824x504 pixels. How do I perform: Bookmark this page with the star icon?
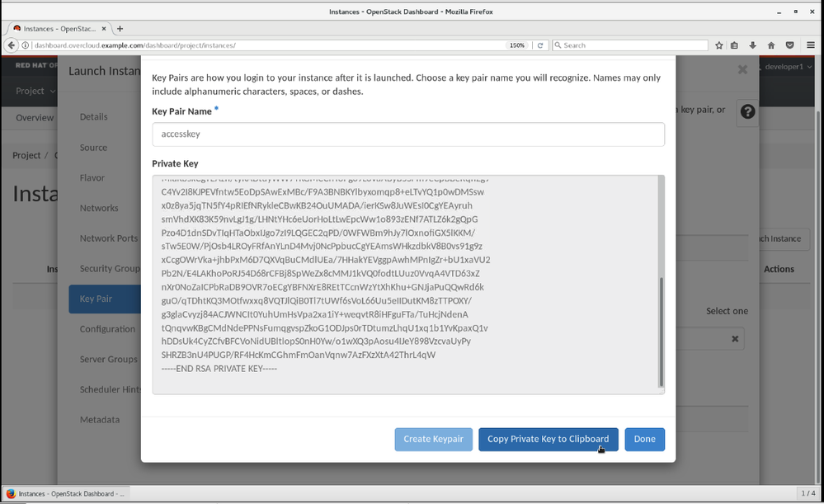coord(719,45)
